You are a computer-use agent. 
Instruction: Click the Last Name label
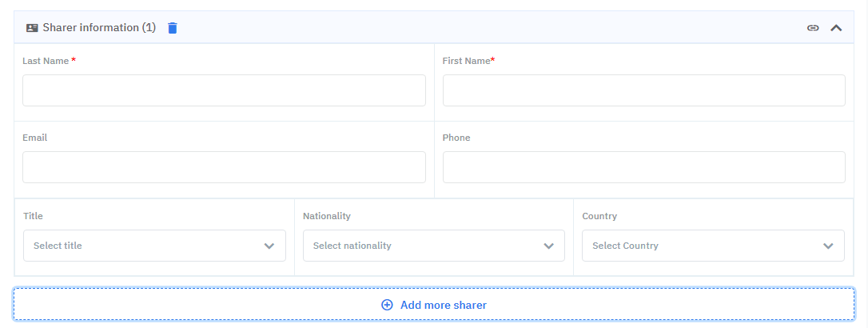46,61
